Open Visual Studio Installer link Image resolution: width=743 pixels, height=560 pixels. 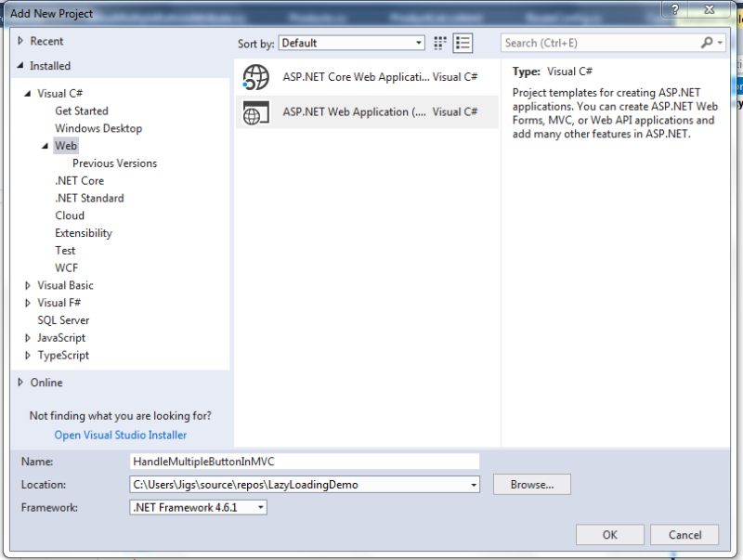(121, 435)
